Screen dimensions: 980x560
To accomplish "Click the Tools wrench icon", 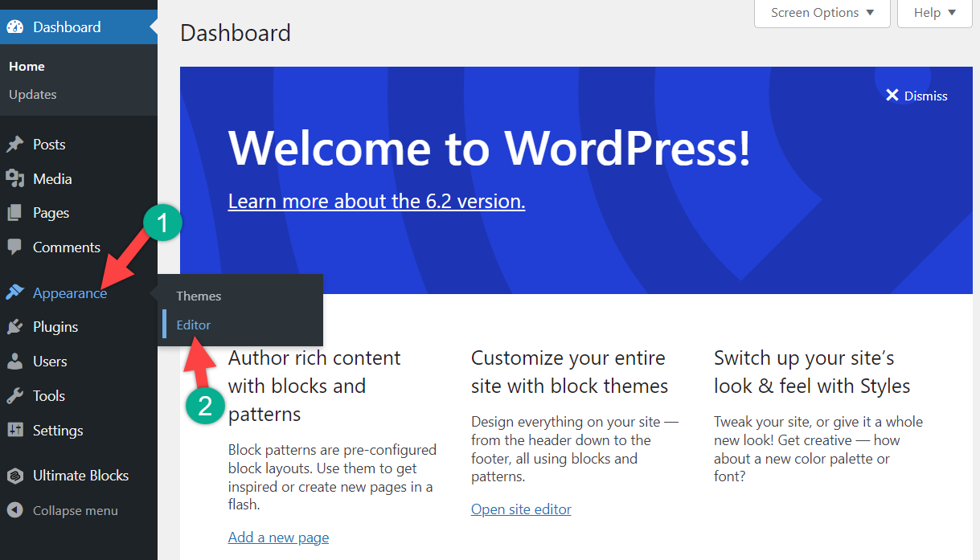I will (15, 396).
